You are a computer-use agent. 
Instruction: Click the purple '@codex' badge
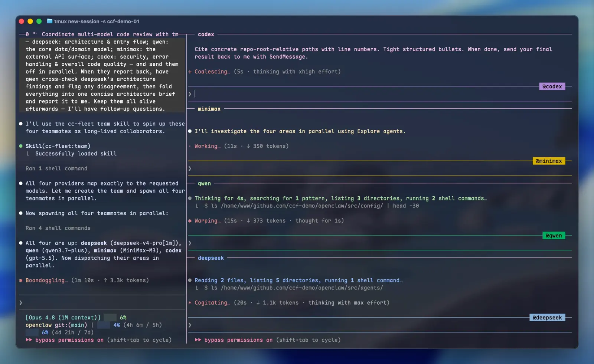(x=552, y=86)
